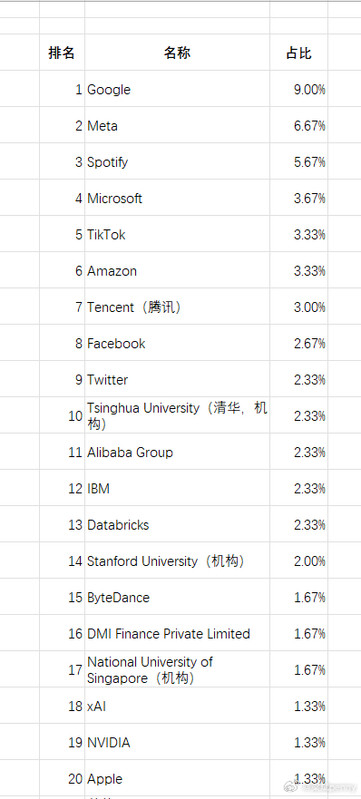
Task: Select rank 20 number cell for Apple
Action: coord(62,779)
